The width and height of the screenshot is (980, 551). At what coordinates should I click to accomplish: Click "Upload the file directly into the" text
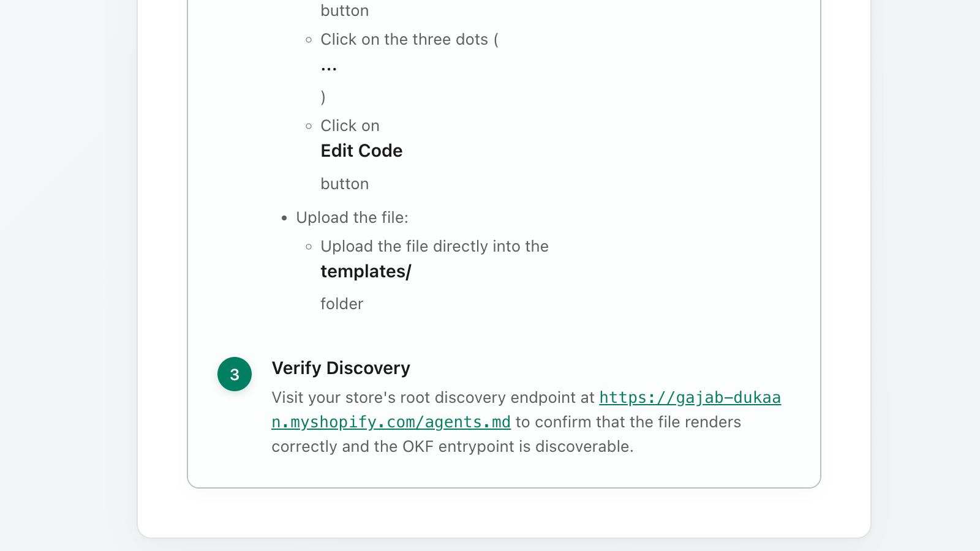tap(435, 246)
